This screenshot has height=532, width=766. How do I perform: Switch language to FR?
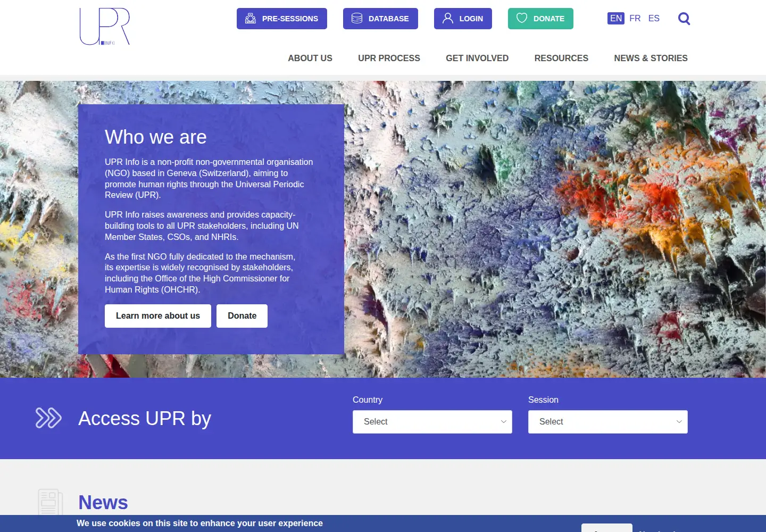click(635, 18)
